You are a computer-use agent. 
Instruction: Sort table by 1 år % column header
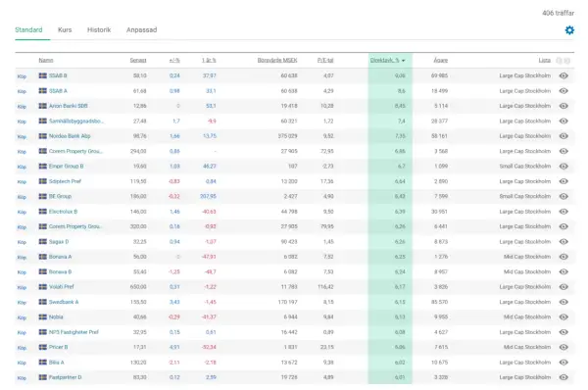pos(209,61)
